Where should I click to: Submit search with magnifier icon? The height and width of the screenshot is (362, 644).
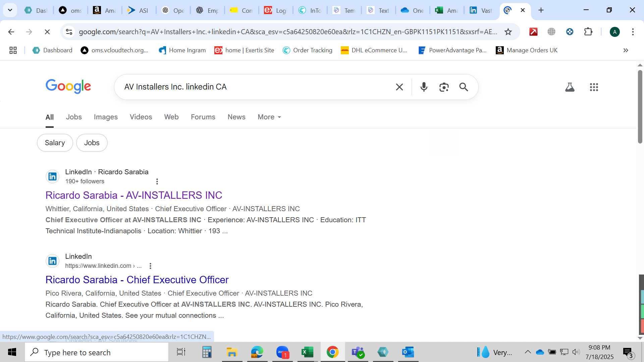[464, 87]
